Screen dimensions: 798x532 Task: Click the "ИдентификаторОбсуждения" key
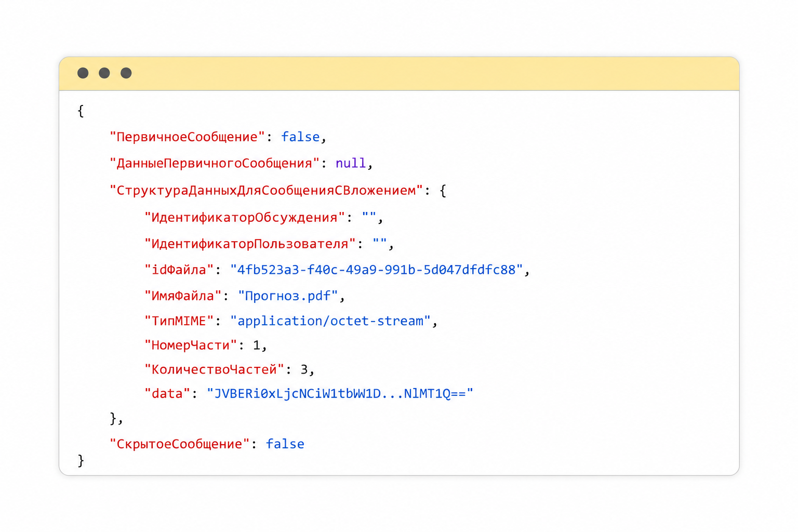[245, 217]
